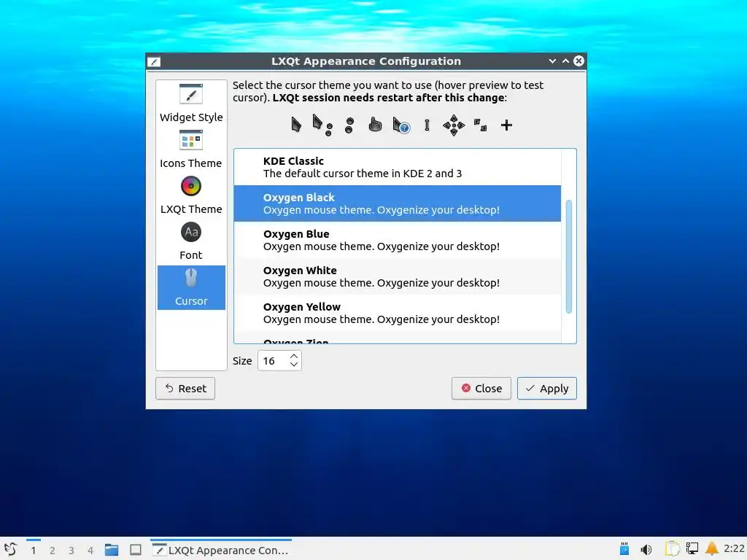Click the I-beam text cursor preview
Screen dimensions: 747x560
point(427,125)
